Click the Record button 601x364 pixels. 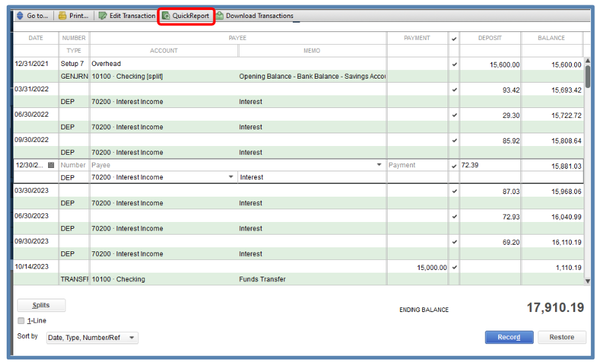509,337
